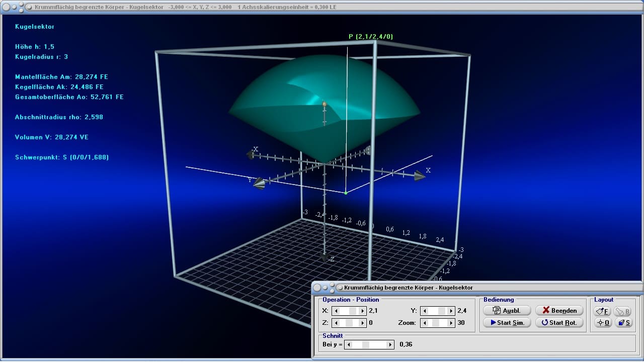Decrease Zoom with left arrow
Screen dimensions: 644x362
424,323
